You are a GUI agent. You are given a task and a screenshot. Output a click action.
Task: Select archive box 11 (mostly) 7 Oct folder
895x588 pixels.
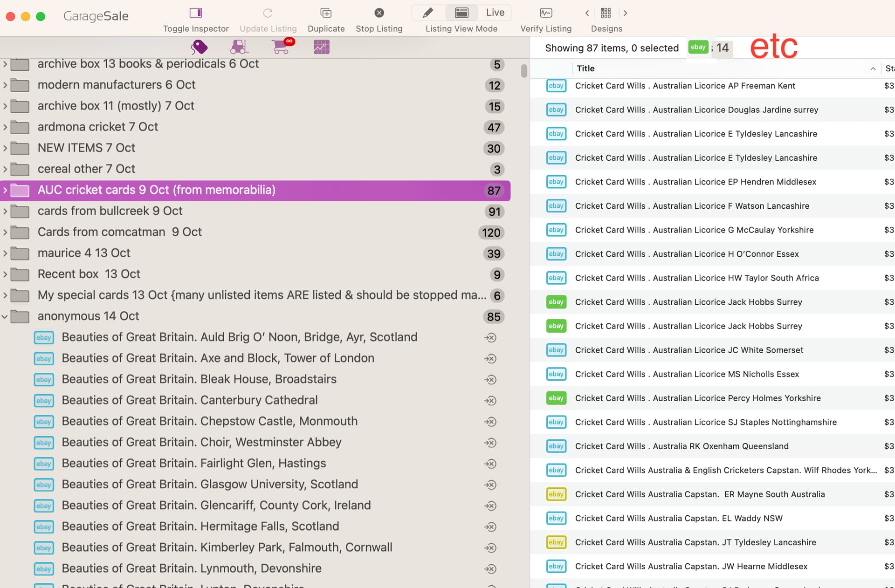click(x=255, y=106)
